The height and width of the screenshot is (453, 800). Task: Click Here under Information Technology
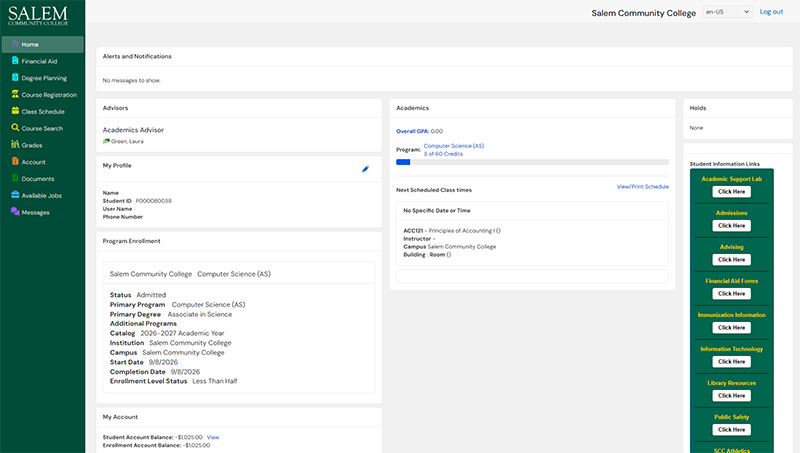point(731,362)
